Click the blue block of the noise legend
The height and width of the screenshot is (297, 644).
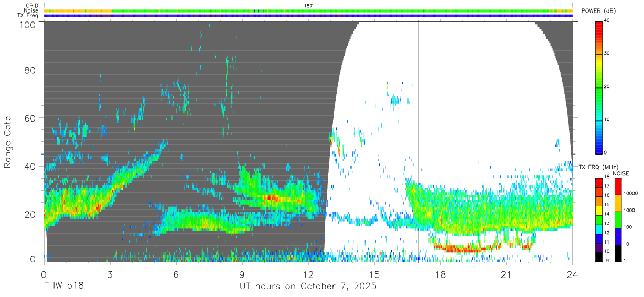click(617, 237)
